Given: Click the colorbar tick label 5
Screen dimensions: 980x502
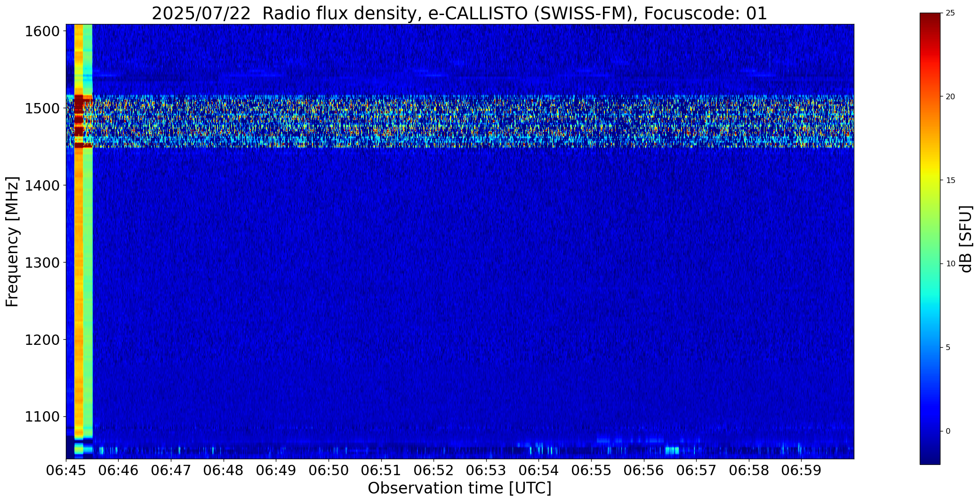Looking at the screenshot, I should pyautogui.click(x=948, y=347).
